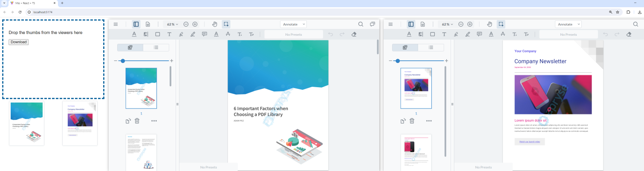The height and width of the screenshot is (171, 644).
Task: Toggle the left panel in the left viewer
Action: (x=136, y=24)
